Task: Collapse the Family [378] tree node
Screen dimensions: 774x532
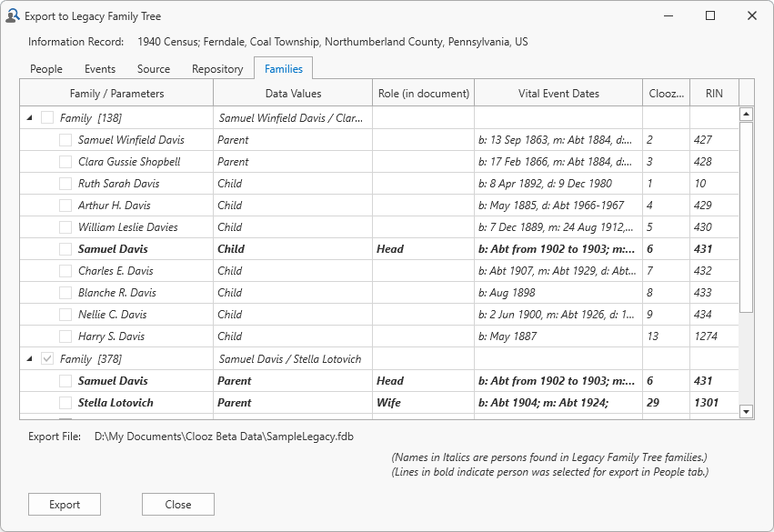Action: pyautogui.click(x=29, y=359)
